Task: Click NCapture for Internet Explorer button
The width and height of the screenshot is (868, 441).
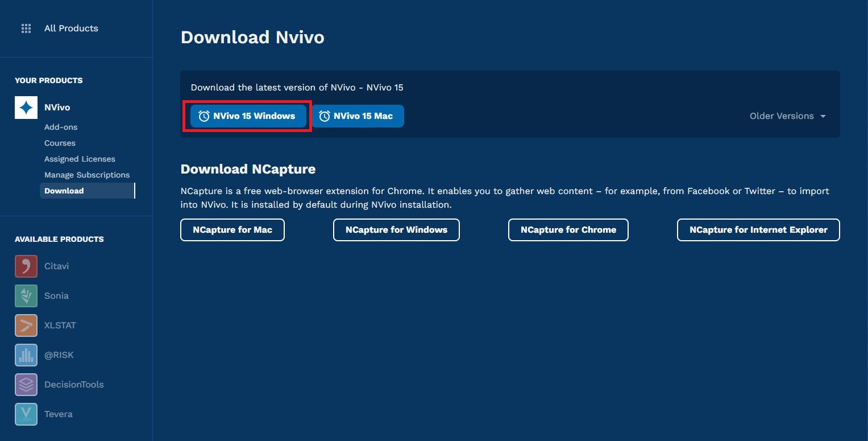Action: coord(758,230)
